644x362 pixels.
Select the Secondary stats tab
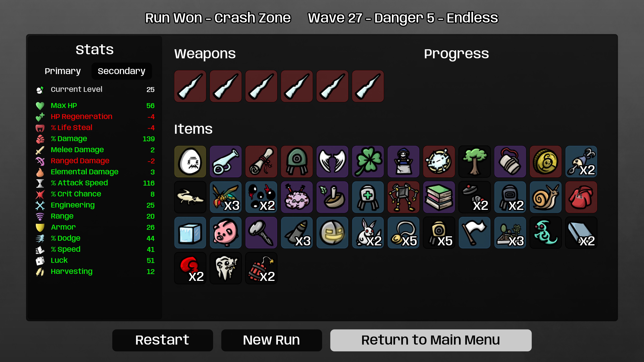click(121, 71)
